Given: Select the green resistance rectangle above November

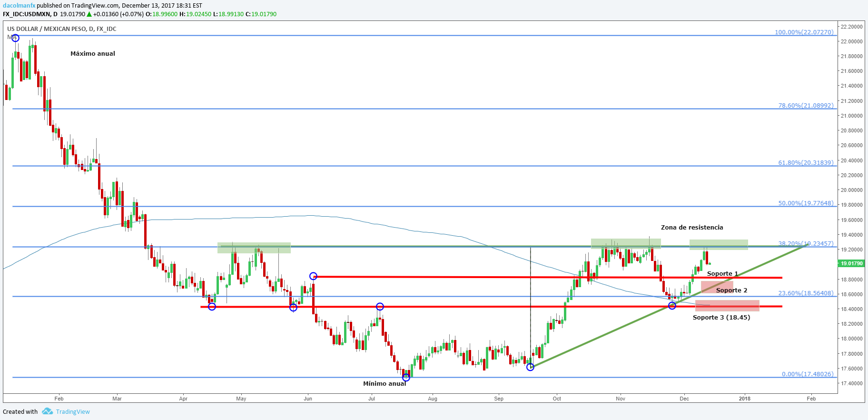Looking at the screenshot, I should click(626, 244).
